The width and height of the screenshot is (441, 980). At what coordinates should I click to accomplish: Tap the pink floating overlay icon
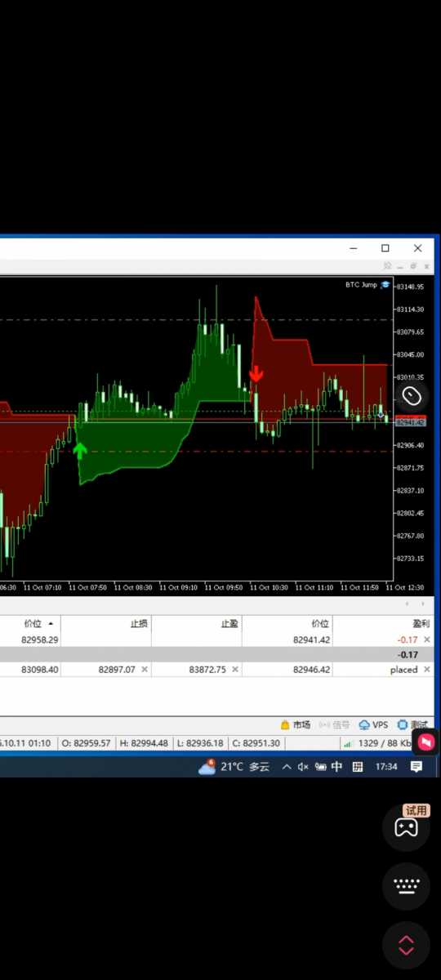[x=425, y=742]
